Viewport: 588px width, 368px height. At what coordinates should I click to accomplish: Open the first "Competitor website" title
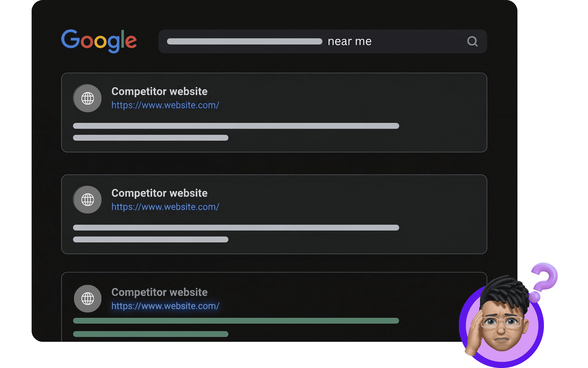point(159,92)
